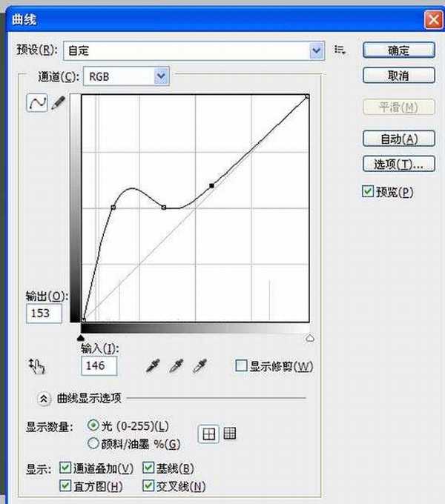Screen dimensions: 445x504
Task: Click the on-image adjustment hand tool
Action: coord(36,365)
